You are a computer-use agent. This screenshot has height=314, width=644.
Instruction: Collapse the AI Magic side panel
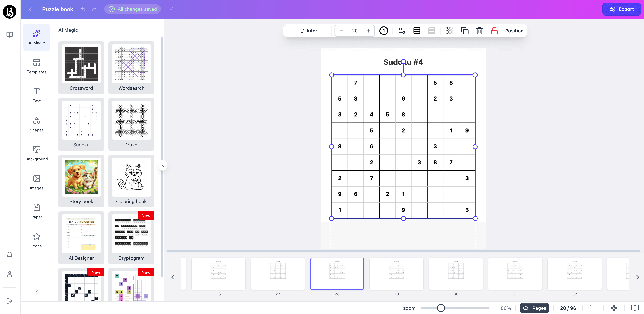(x=163, y=165)
